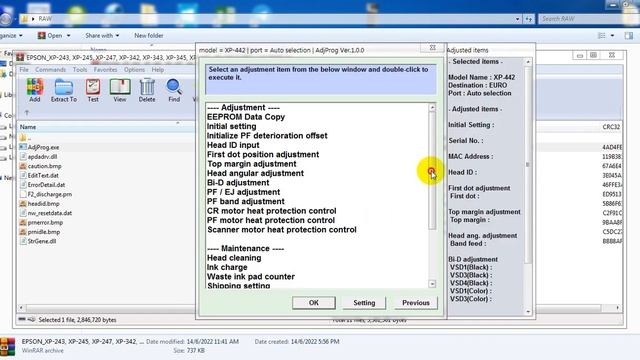
Task: Select Waste ink pad counter item
Action: click(251, 276)
